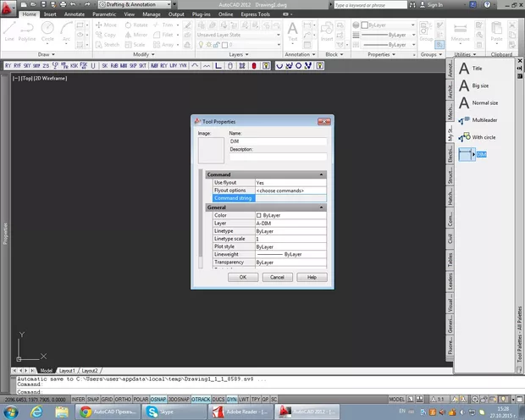525x420 pixels.
Task: Pick the Multileader tool in palette
Action: click(483, 119)
